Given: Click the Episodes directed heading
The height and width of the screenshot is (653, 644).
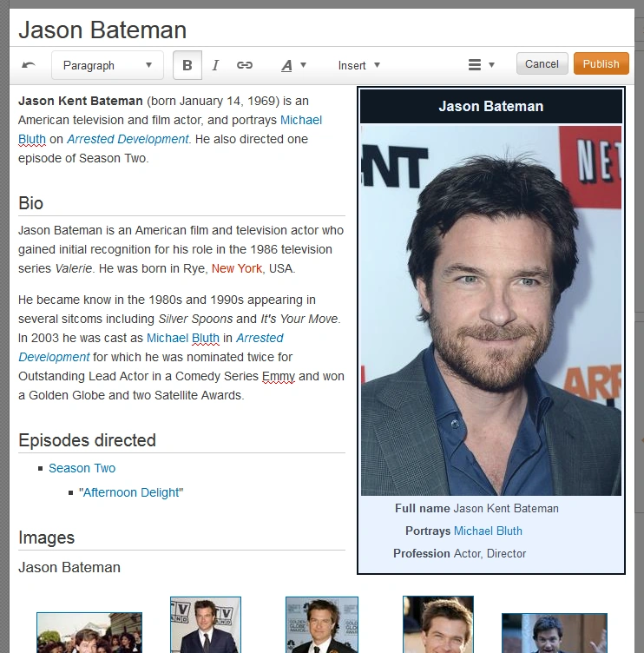Looking at the screenshot, I should pos(87,440).
